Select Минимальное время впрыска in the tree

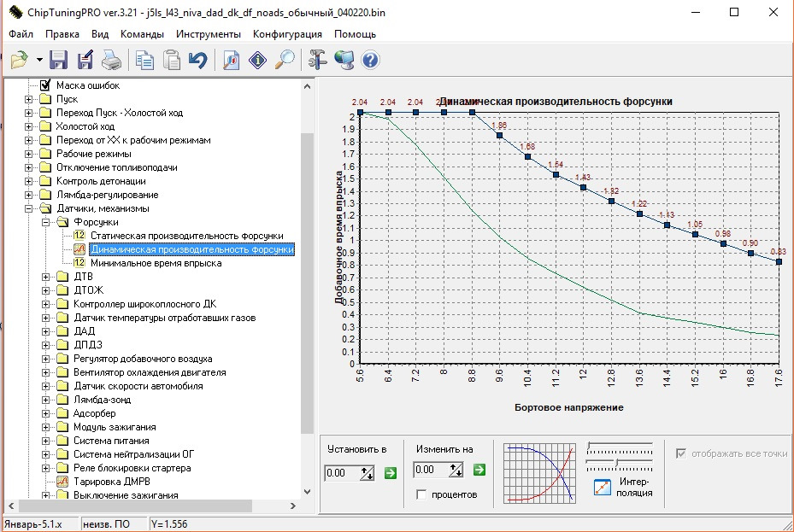tap(156, 263)
